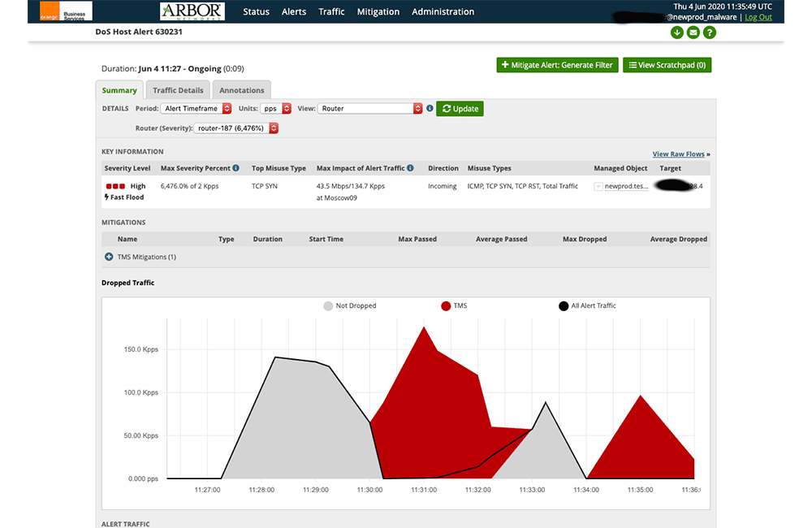Open the Status menu

point(257,11)
